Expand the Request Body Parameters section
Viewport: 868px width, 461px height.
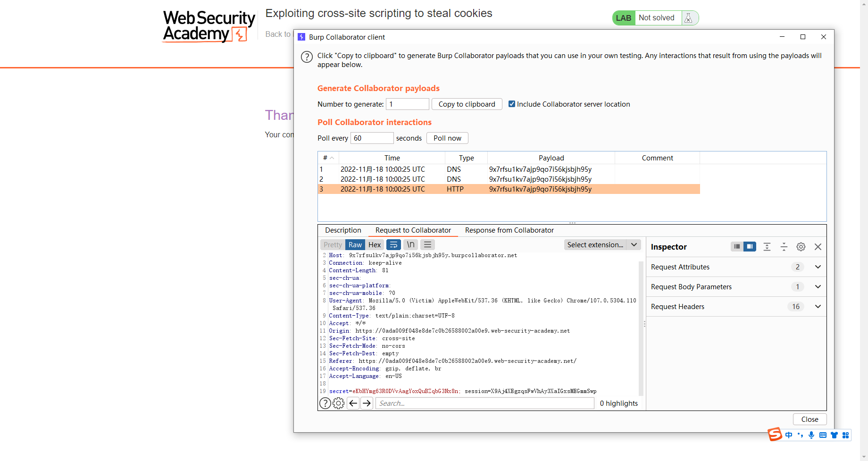click(736, 287)
